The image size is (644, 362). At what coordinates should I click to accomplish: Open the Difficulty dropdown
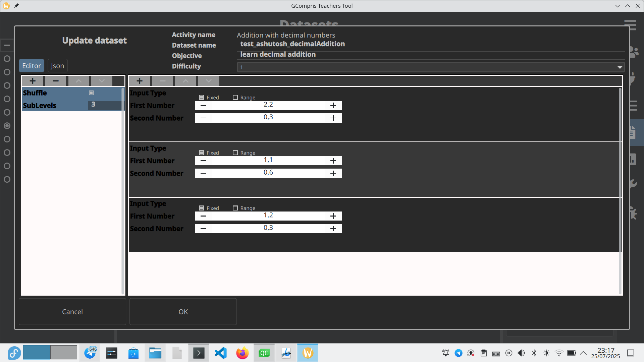coord(431,67)
